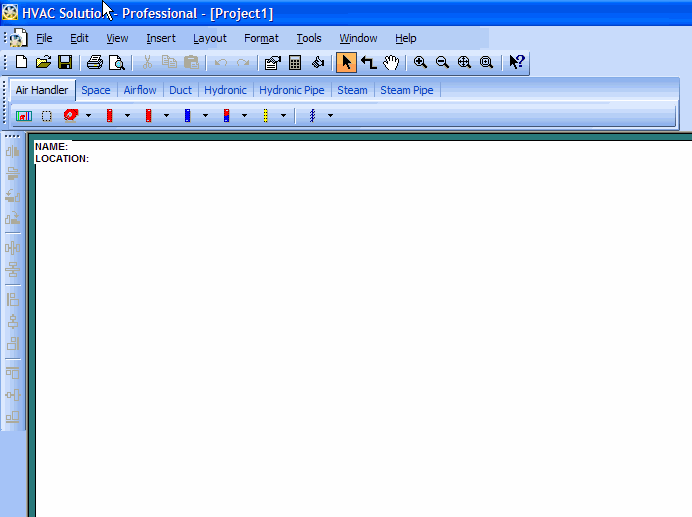Save project using floppy disk icon
692x517 pixels.
65,62
